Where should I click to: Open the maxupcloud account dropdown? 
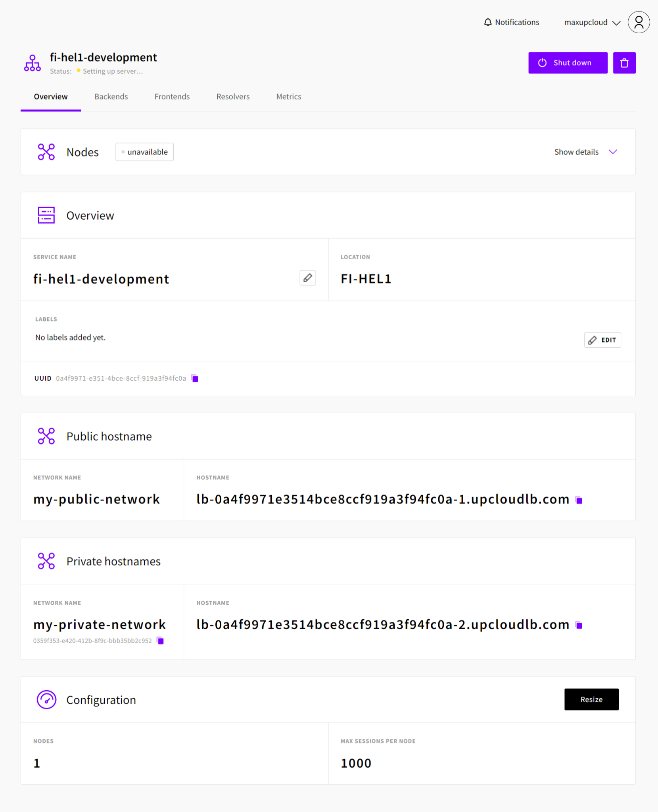point(592,22)
